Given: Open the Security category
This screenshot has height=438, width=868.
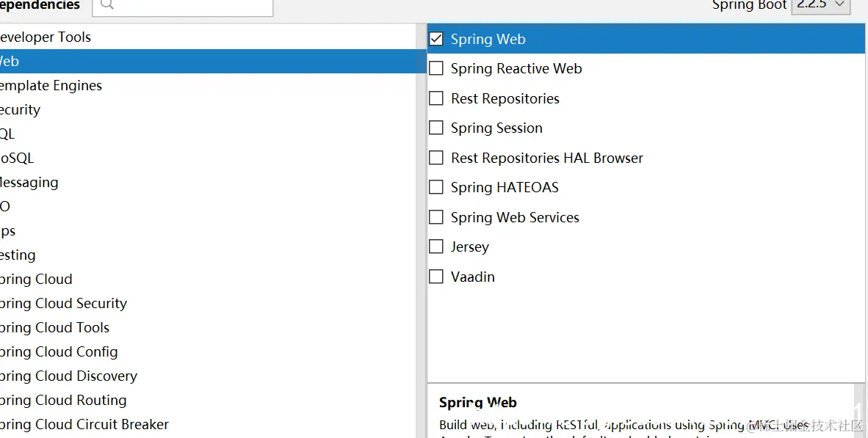Looking at the screenshot, I should click(209, 109).
